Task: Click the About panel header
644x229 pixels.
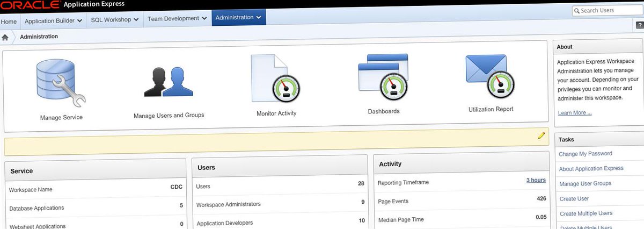Action: coord(598,47)
